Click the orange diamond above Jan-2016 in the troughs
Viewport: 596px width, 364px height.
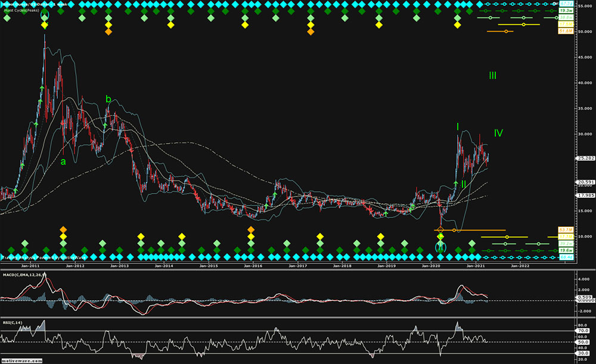coord(251,229)
